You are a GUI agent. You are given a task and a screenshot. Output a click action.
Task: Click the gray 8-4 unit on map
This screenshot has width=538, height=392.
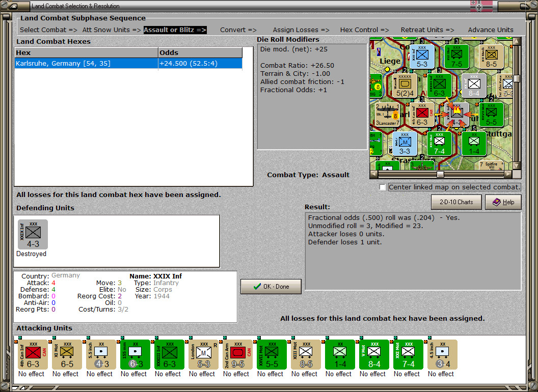[x=474, y=86]
